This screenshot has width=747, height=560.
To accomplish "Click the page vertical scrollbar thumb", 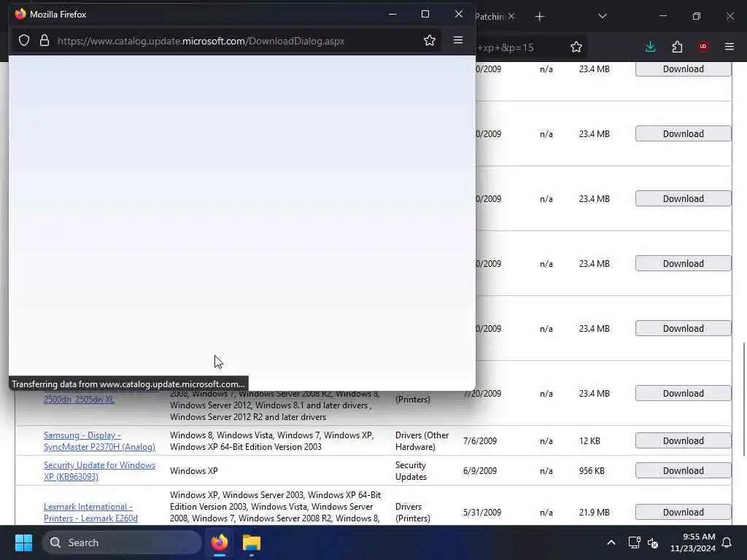I will [x=743, y=399].
